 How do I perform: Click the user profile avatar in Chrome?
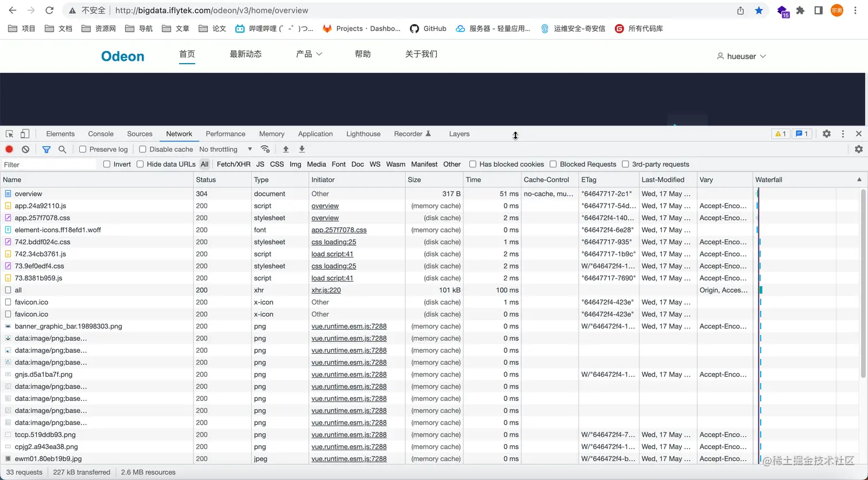point(837,10)
